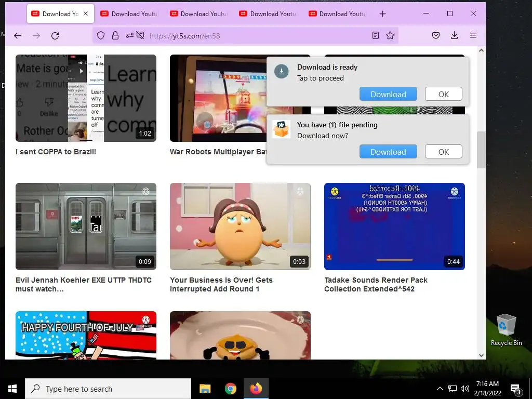
Task: Open the taskbar clock and date
Action: click(488, 389)
